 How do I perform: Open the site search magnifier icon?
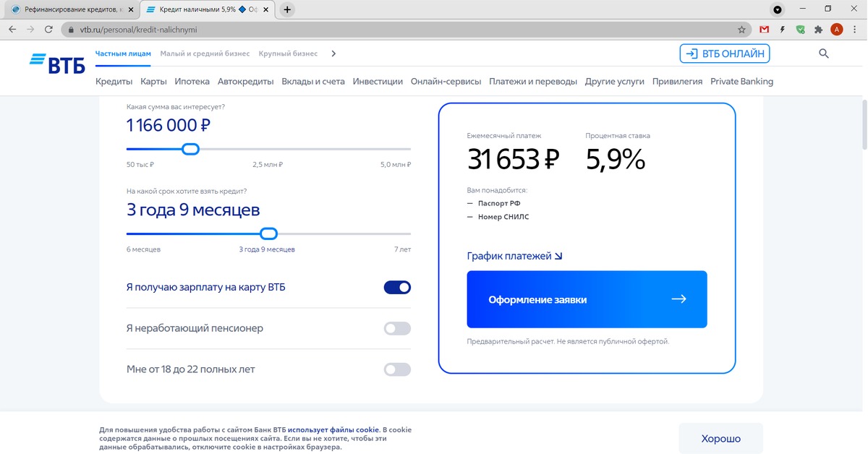(823, 53)
